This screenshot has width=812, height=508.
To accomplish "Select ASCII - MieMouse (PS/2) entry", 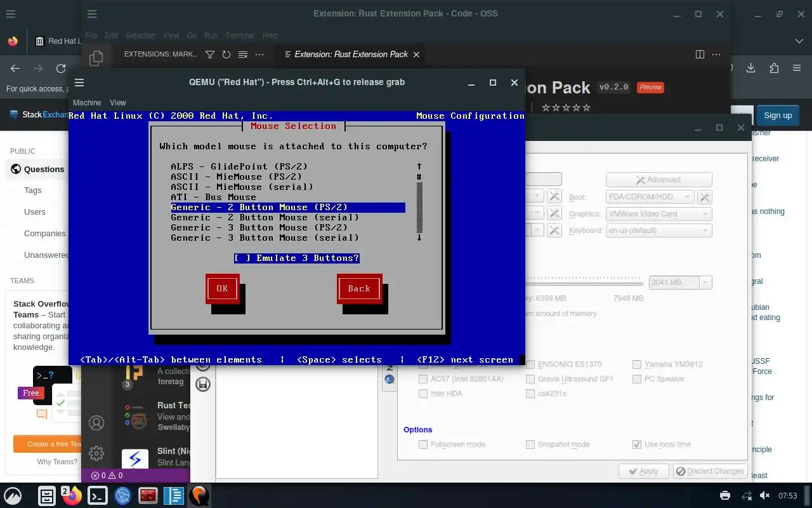I will pos(236,177).
